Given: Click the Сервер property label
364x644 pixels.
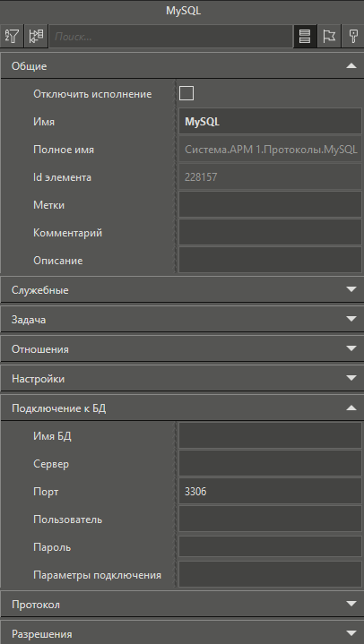Looking at the screenshot, I should (x=51, y=464).
